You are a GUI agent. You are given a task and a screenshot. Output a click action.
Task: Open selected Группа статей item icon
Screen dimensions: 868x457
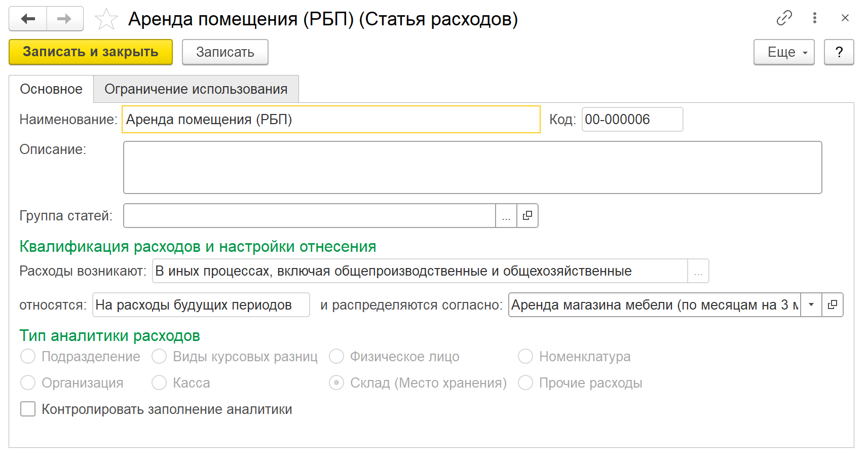coord(527,216)
